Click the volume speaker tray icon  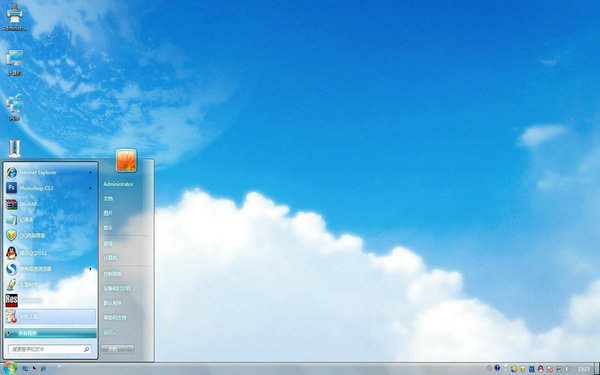point(567,369)
